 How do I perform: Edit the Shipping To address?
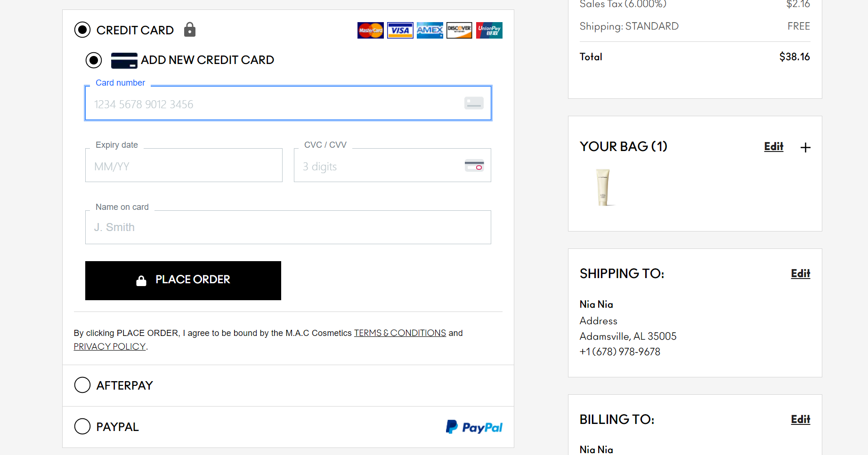coord(800,273)
